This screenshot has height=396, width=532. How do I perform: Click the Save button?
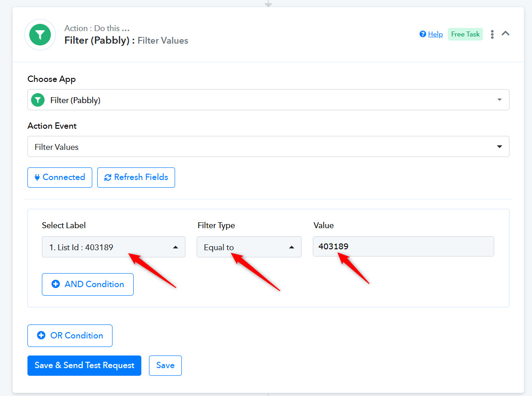(165, 365)
